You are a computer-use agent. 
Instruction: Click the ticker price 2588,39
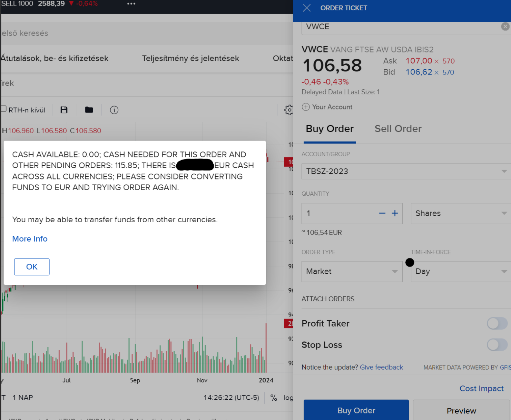pyautogui.click(x=51, y=3)
